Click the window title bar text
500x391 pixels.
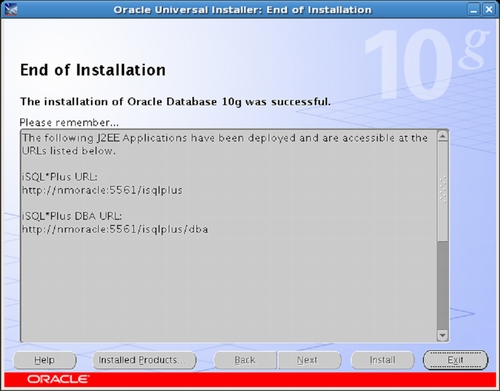coord(242,10)
